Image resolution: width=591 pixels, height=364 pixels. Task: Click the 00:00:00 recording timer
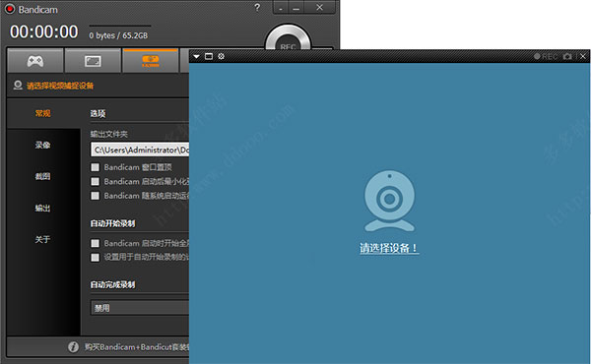point(43,32)
